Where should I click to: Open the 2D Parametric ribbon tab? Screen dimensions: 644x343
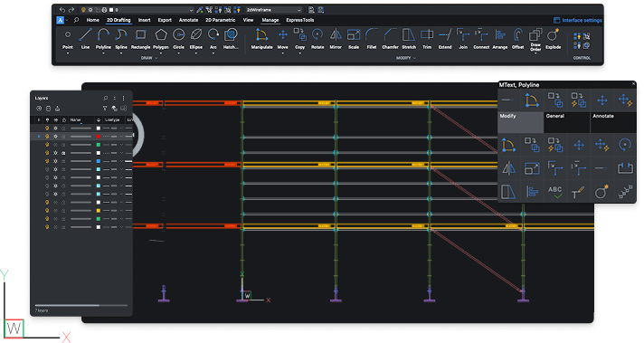[x=221, y=20]
